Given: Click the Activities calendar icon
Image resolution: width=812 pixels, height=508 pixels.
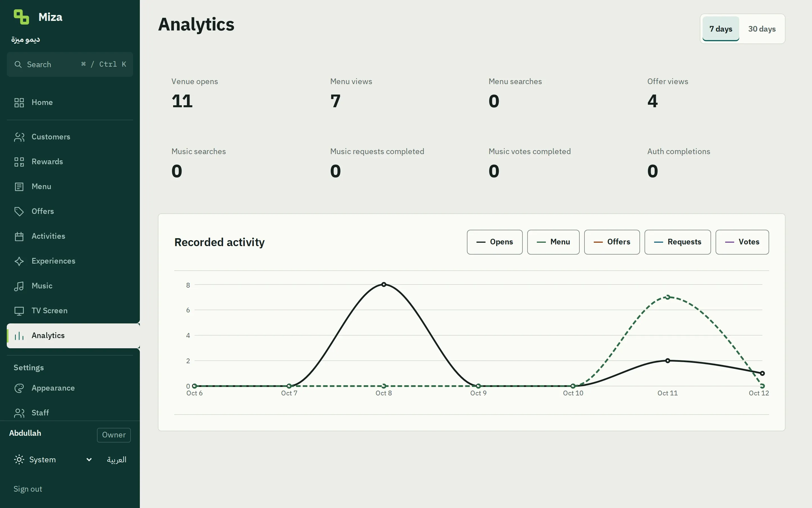Looking at the screenshot, I should pyautogui.click(x=19, y=237).
